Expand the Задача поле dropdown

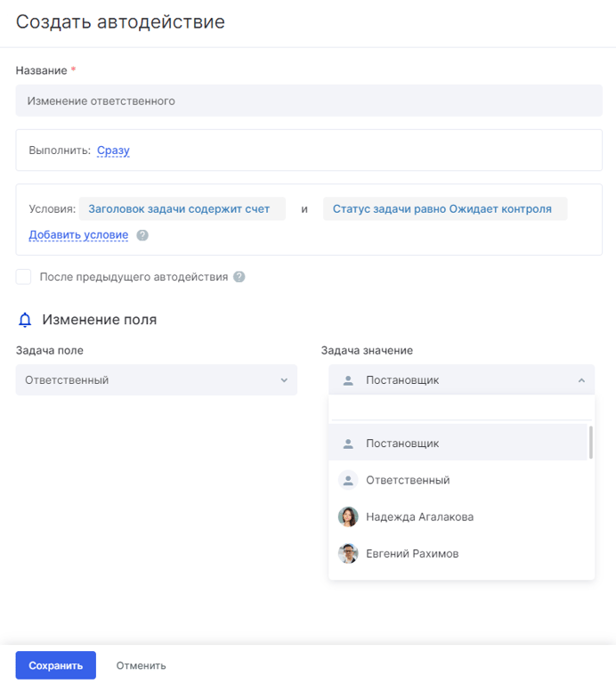[x=284, y=380]
